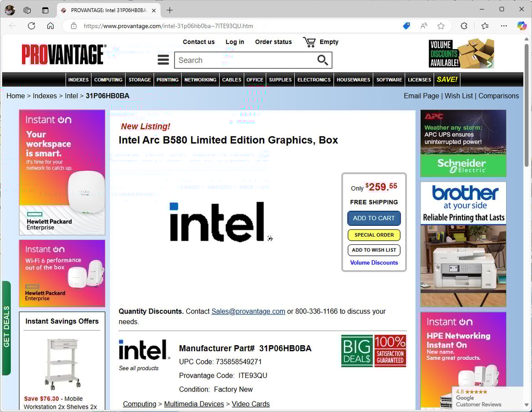Click the browser Back arrow
The height and width of the screenshot is (412, 532).
point(13,26)
